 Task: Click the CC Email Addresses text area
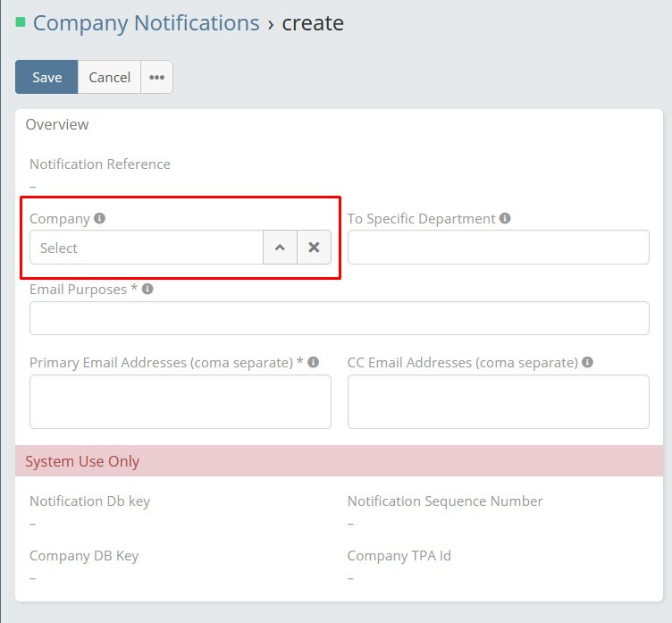pyautogui.click(x=498, y=401)
